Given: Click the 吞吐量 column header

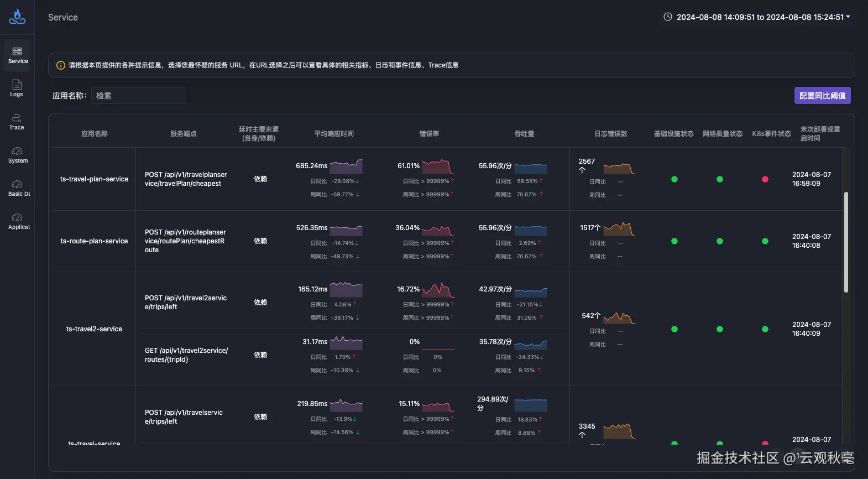Looking at the screenshot, I should [x=524, y=134].
